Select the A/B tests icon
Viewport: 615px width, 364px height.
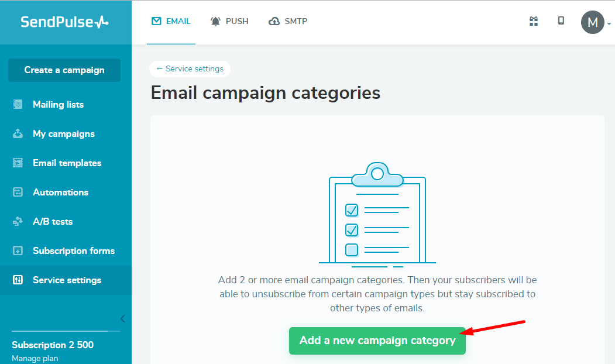click(17, 221)
